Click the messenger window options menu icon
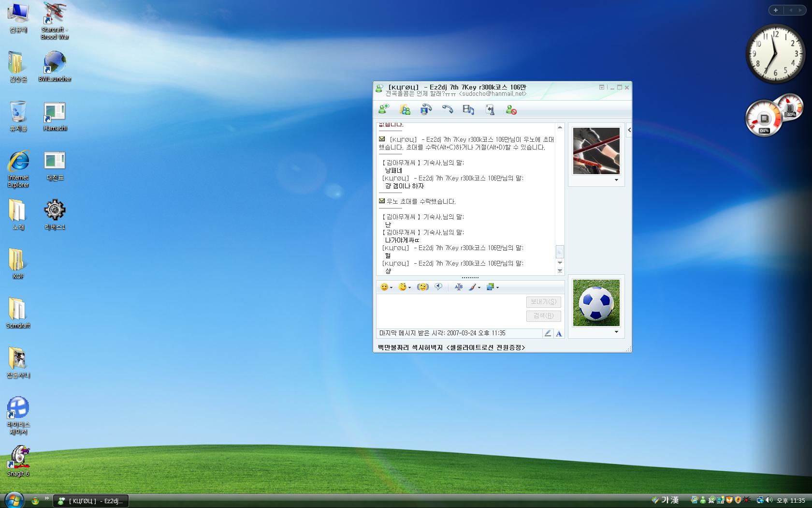This screenshot has width=812, height=508. coord(602,87)
